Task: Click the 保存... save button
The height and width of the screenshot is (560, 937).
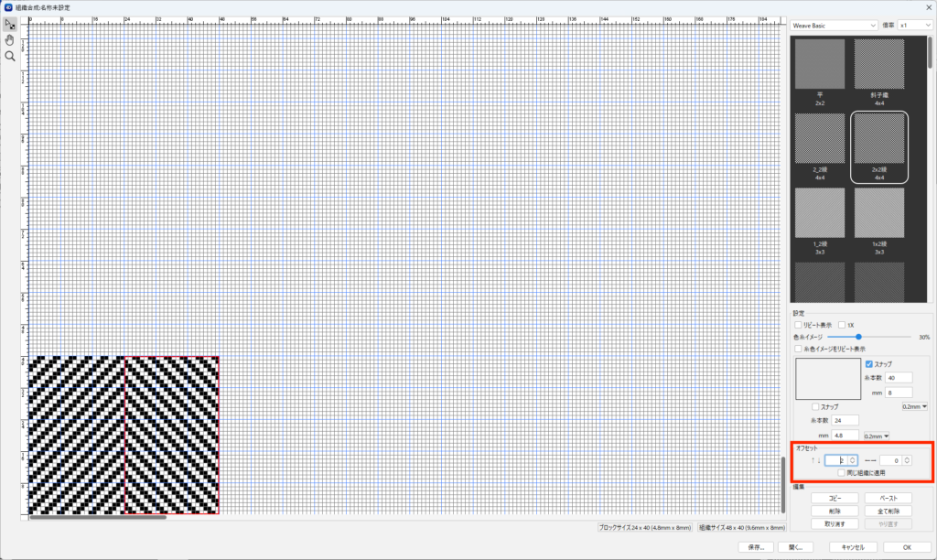Action: 756,547
